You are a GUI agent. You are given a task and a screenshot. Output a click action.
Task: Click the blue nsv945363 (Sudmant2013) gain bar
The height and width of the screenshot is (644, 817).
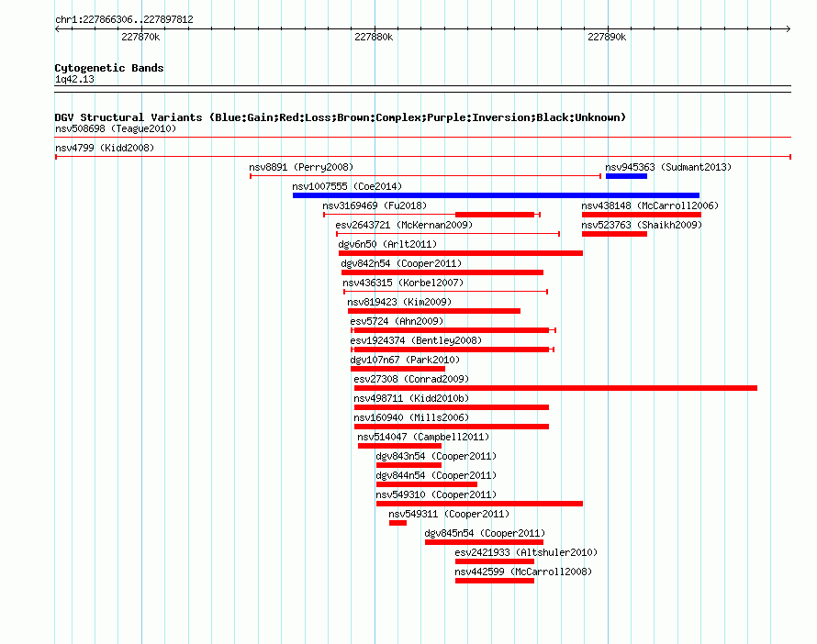pyautogui.click(x=626, y=176)
